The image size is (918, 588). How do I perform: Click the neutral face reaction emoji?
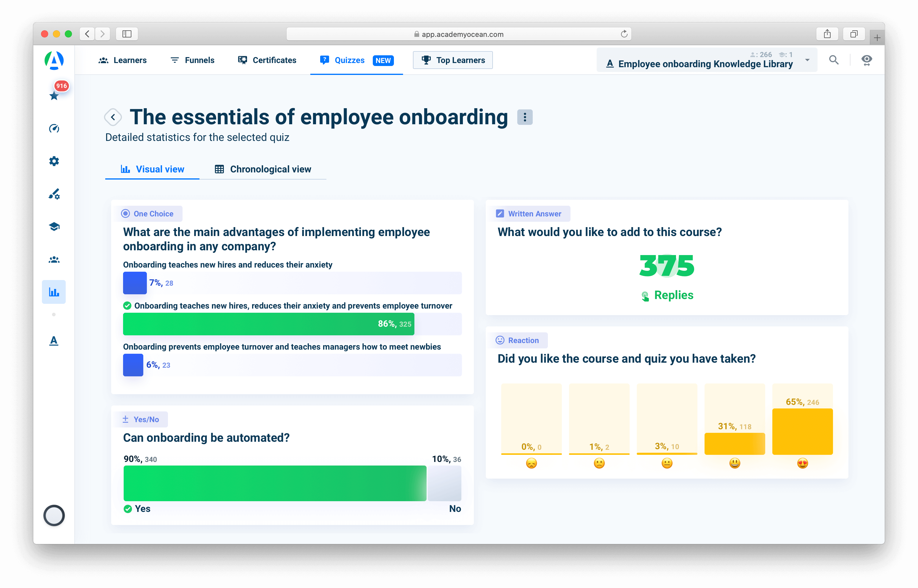click(x=667, y=463)
